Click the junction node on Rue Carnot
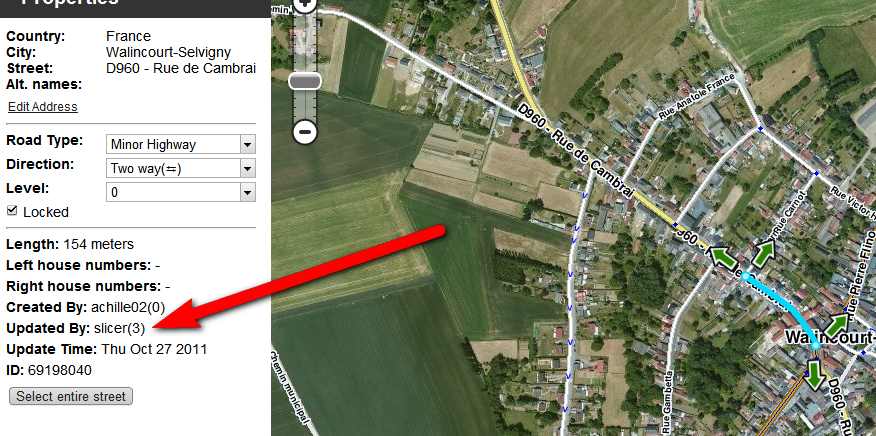 [816, 174]
